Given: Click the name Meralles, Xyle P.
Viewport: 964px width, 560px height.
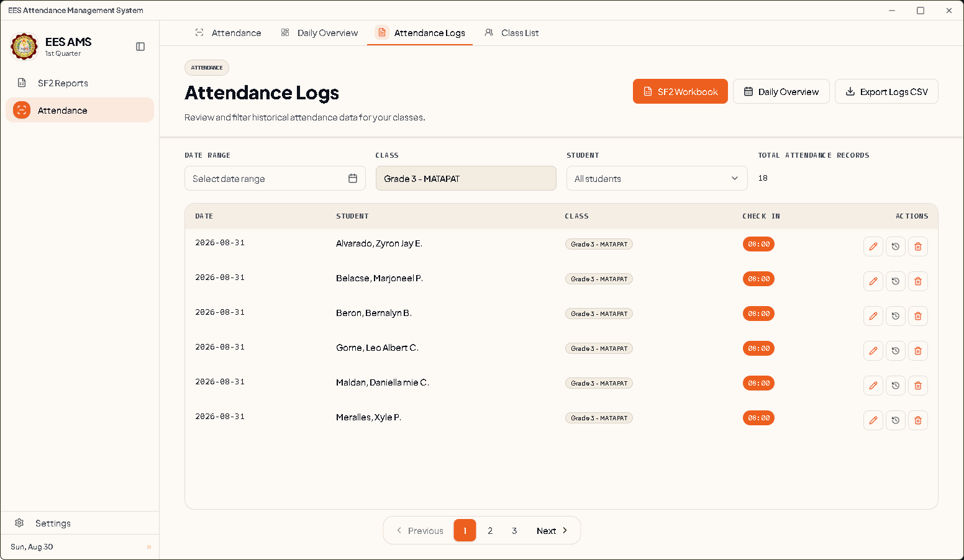Looking at the screenshot, I should pos(368,417).
